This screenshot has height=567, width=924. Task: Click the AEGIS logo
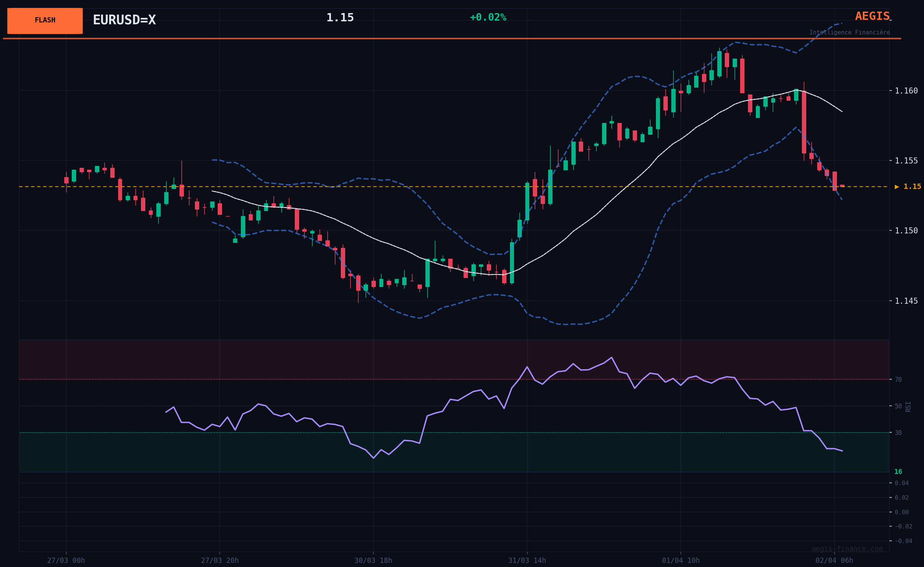872,16
